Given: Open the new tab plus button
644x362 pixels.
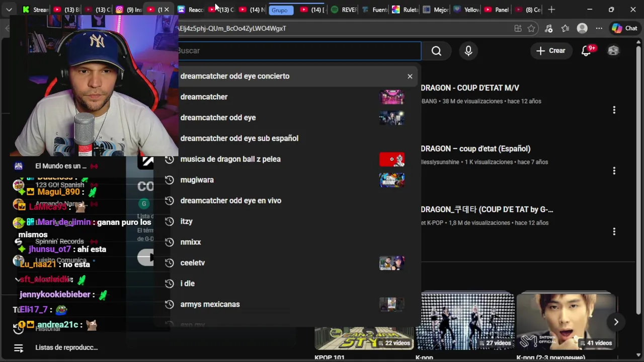Looking at the screenshot, I should point(551,10).
